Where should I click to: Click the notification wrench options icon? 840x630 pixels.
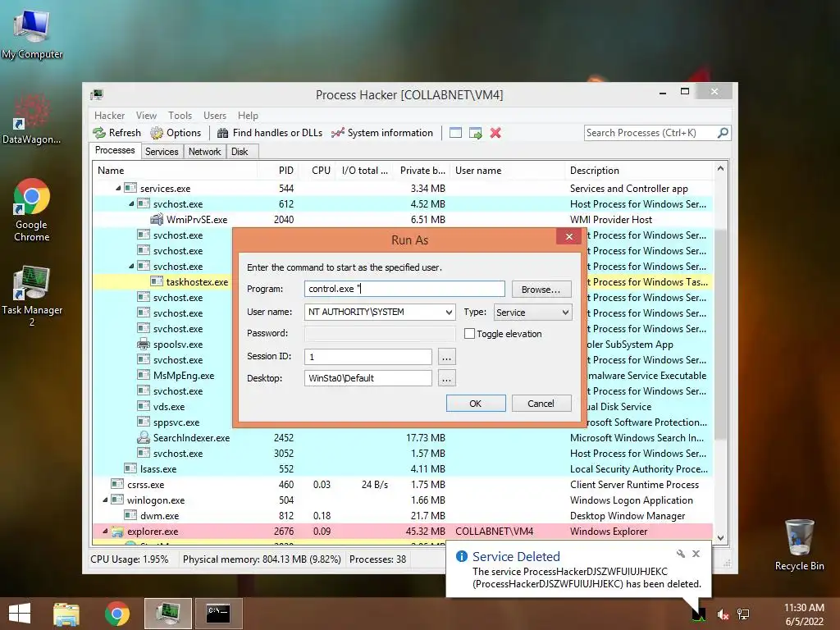[x=680, y=554]
